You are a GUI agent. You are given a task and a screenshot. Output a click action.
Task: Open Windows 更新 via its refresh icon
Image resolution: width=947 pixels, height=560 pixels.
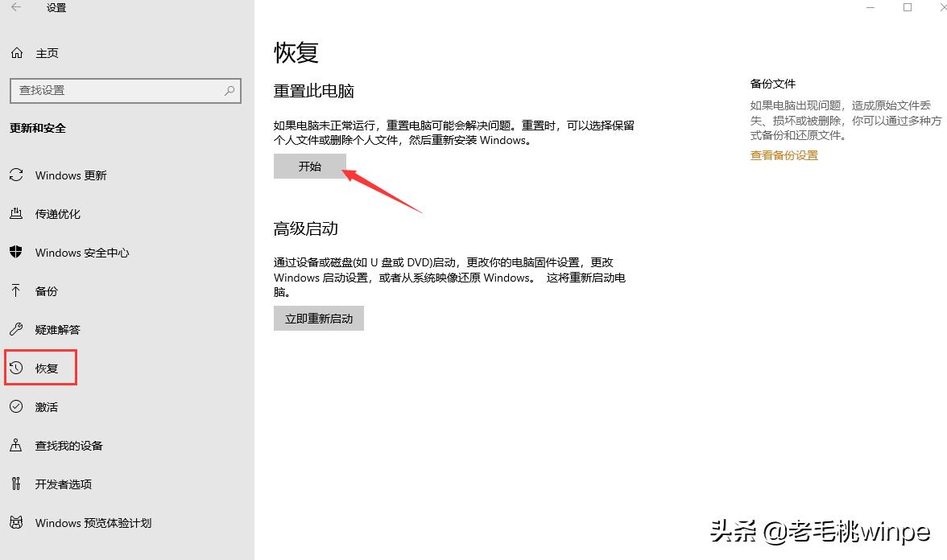(x=16, y=175)
